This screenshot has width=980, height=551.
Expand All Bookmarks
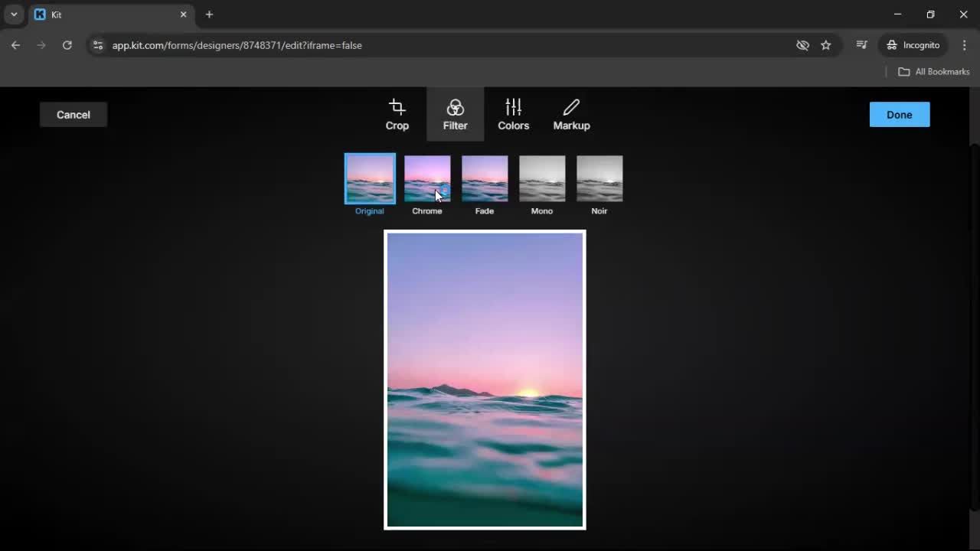click(933, 71)
